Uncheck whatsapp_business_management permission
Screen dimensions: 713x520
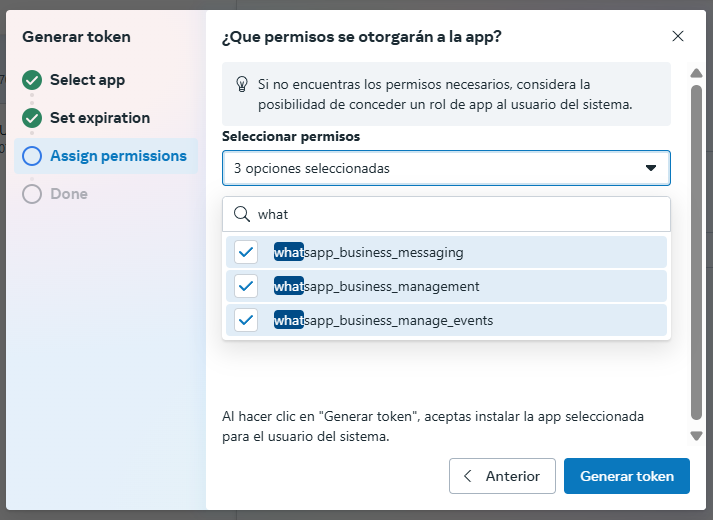246,286
